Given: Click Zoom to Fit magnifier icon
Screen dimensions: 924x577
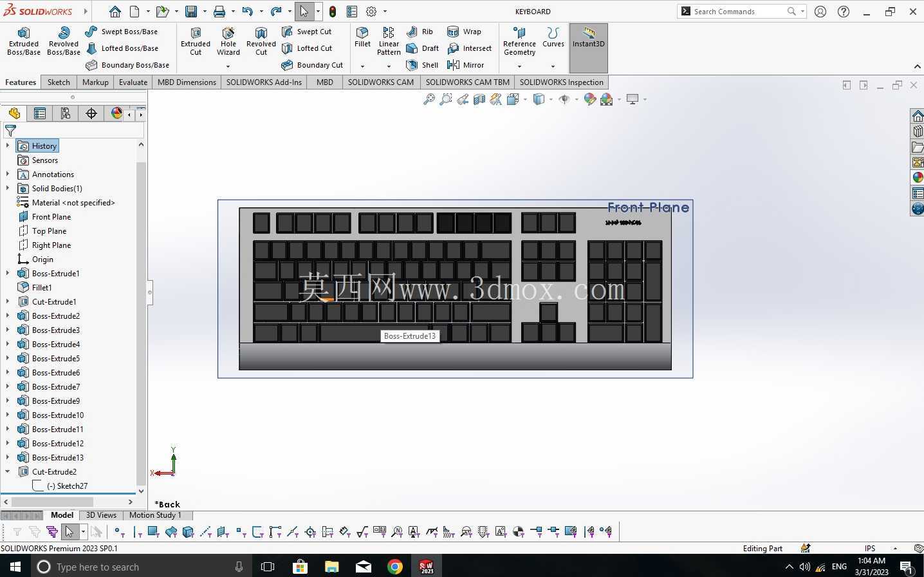Looking at the screenshot, I should [x=429, y=99].
